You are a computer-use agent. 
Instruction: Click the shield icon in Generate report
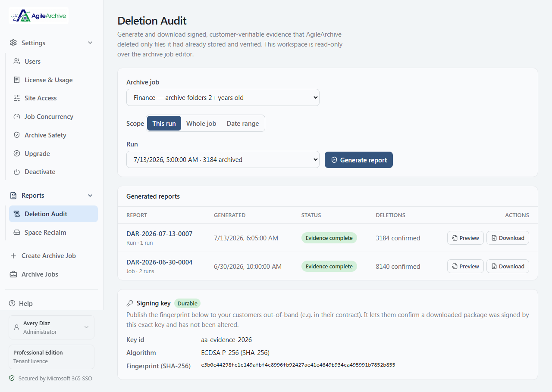[x=334, y=160]
